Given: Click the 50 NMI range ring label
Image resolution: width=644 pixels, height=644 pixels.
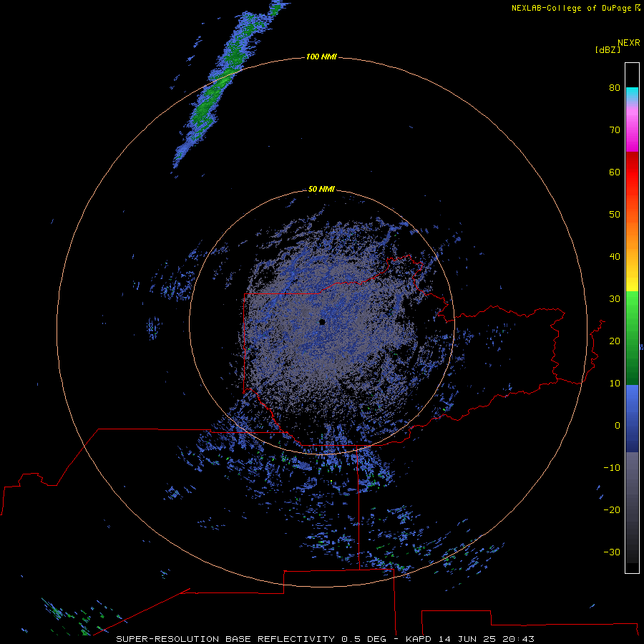Looking at the screenshot, I should coord(321,189).
